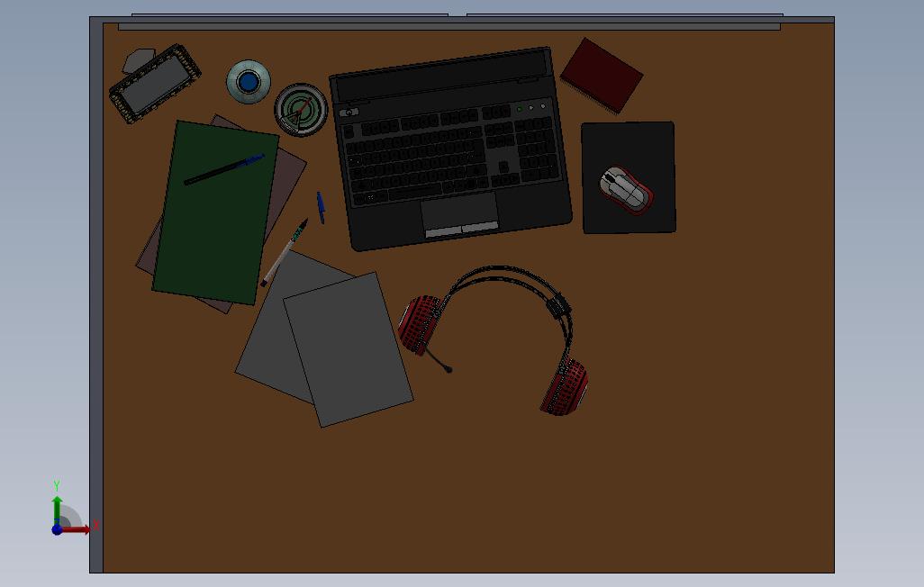The height and width of the screenshot is (587, 924).
Task: Select the right red headphone earcup
Action: 565,387
